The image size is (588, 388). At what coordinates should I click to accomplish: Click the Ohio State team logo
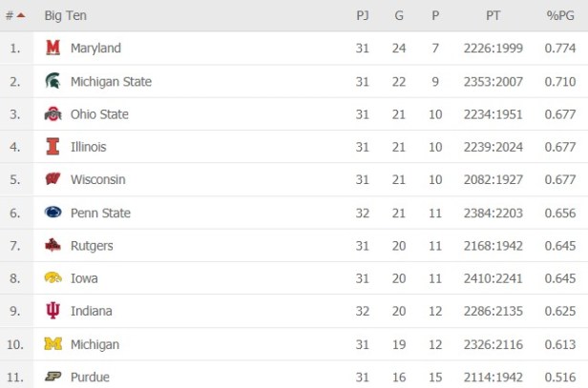[x=52, y=114]
